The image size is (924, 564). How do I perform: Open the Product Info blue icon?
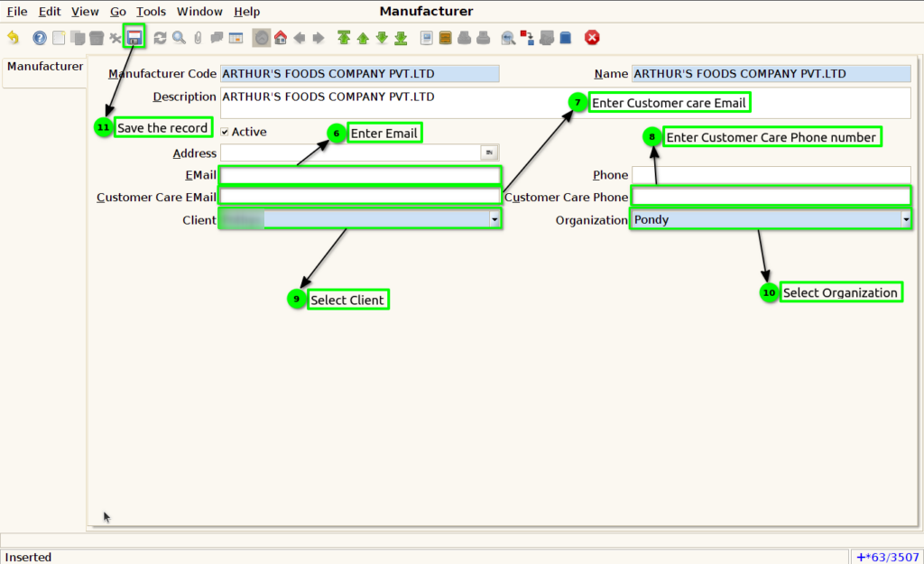(x=566, y=38)
